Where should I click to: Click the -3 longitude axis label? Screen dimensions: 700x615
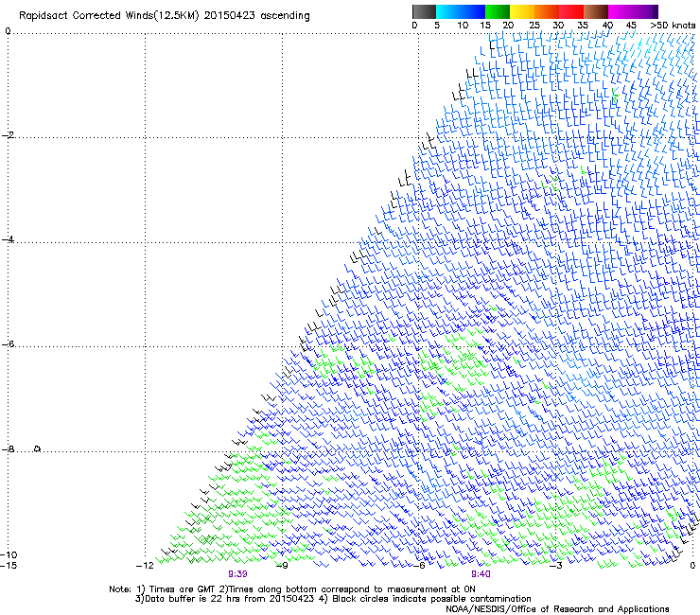556,566
